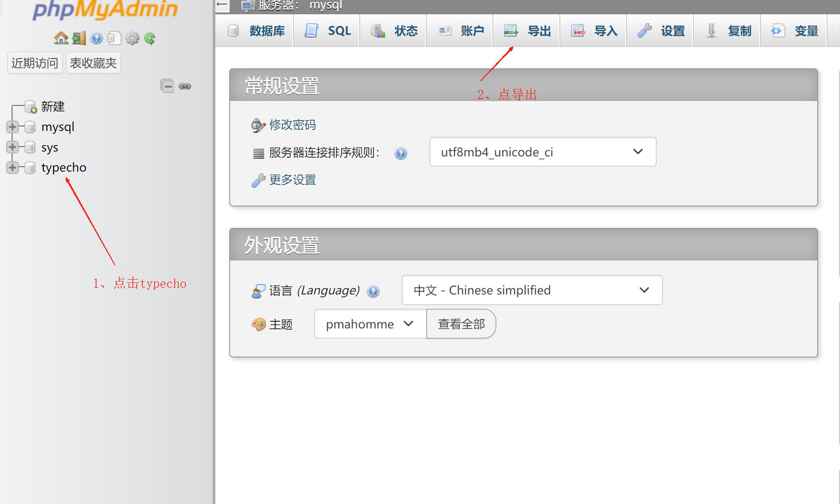Screen dimensions: 840x504
Task: Click help icon next to Language label
Action: coord(373,291)
